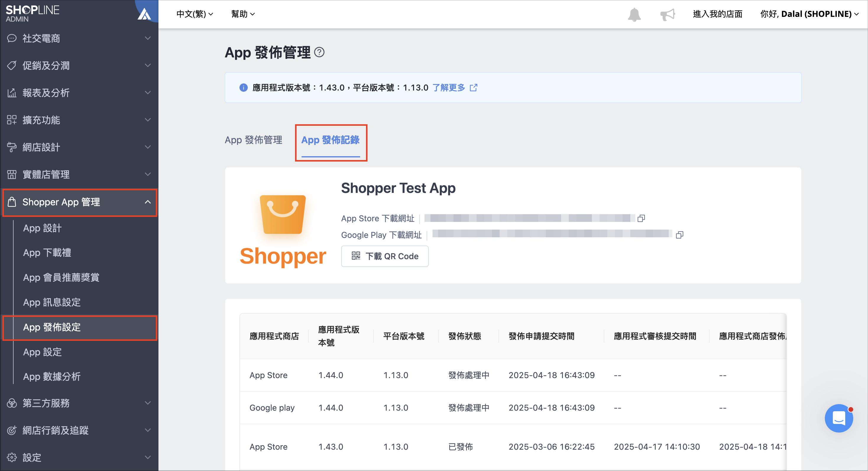The image size is (868, 471).
Task: Click the 發佈狀態 column header
Action: click(465, 336)
